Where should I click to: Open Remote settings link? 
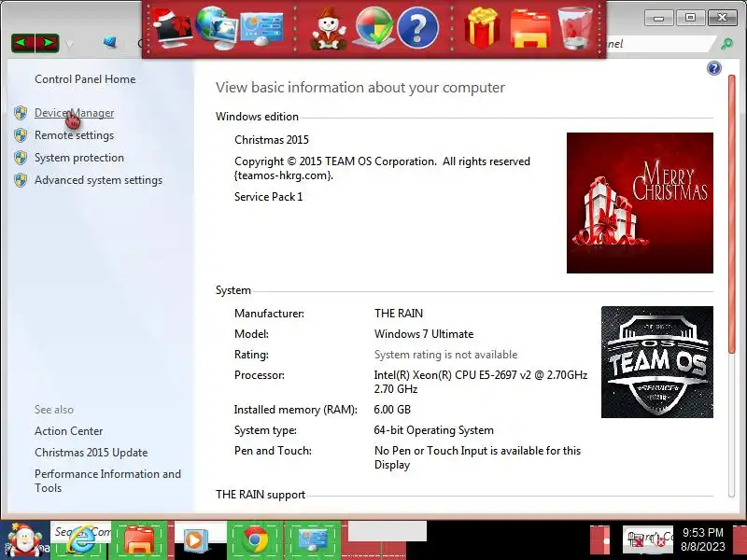click(75, 135)
